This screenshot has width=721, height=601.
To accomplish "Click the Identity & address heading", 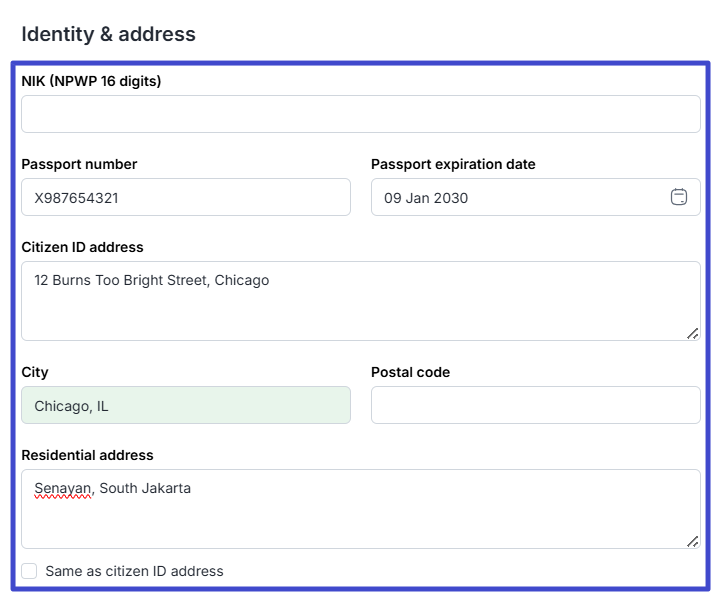I will click(x=108, y=34).
